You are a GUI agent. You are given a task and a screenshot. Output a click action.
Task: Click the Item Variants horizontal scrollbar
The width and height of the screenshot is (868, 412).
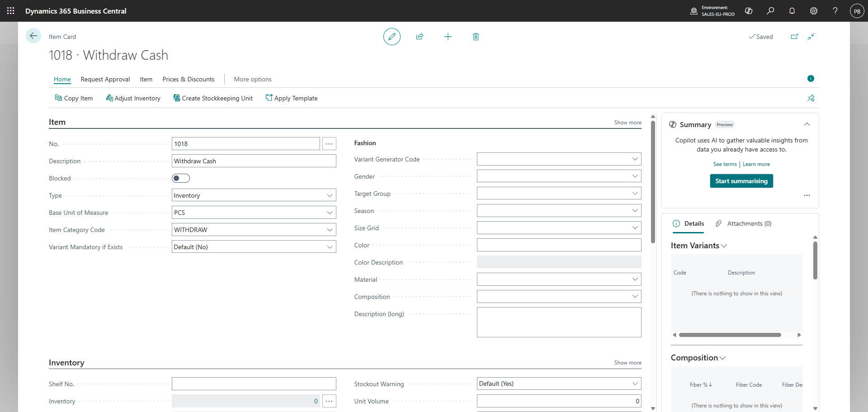730,335
